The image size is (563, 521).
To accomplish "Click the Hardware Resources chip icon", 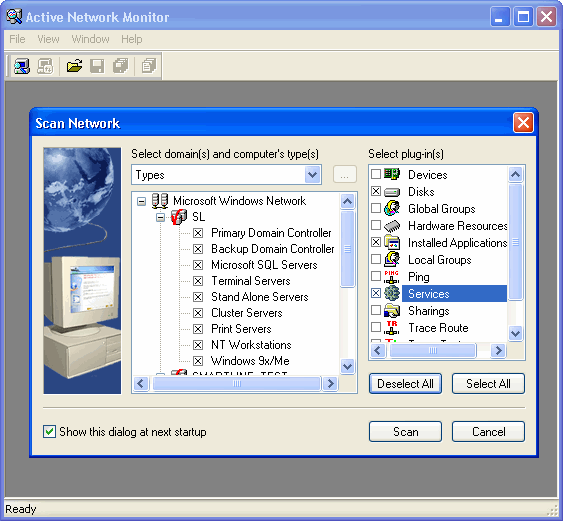I will (392, 225).
